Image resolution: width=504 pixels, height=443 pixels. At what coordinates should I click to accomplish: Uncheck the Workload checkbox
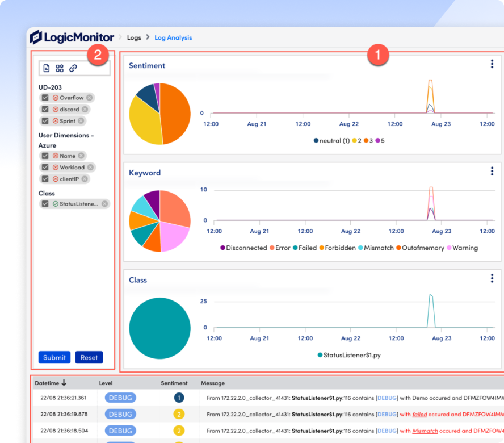(45, 168)
